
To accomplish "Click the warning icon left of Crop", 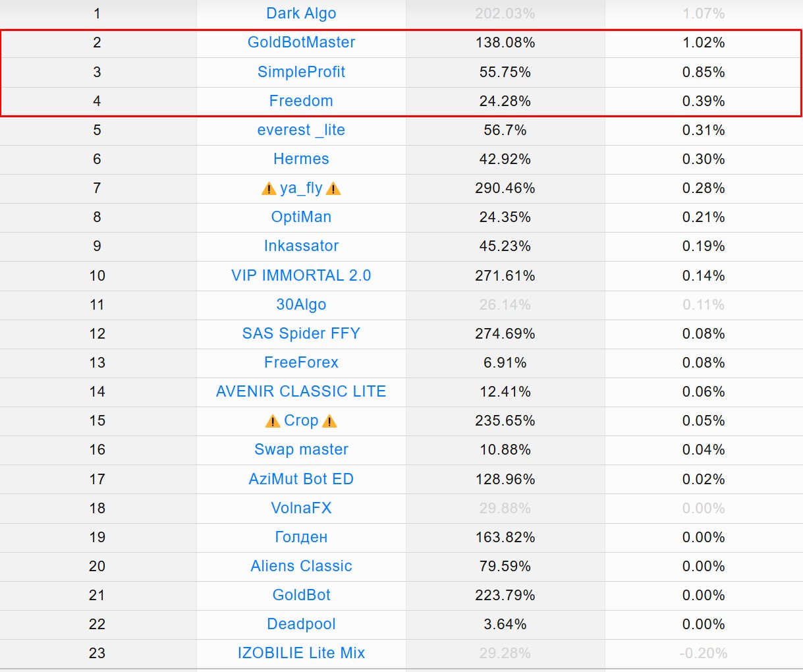I will [x=273, y=422].
